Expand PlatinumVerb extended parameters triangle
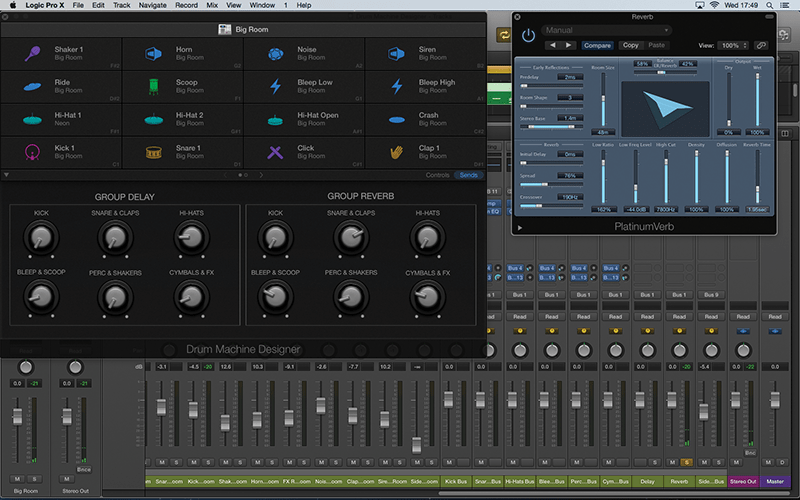Screen dimensions: 800x500 point(520,228)
